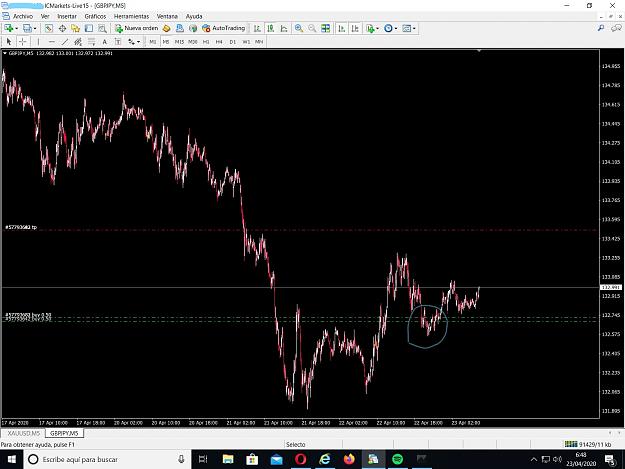The height and width of the screenshot is (469, 625).
Task: Open the Market Watch panel icon
Action: (x=49, y=28)
